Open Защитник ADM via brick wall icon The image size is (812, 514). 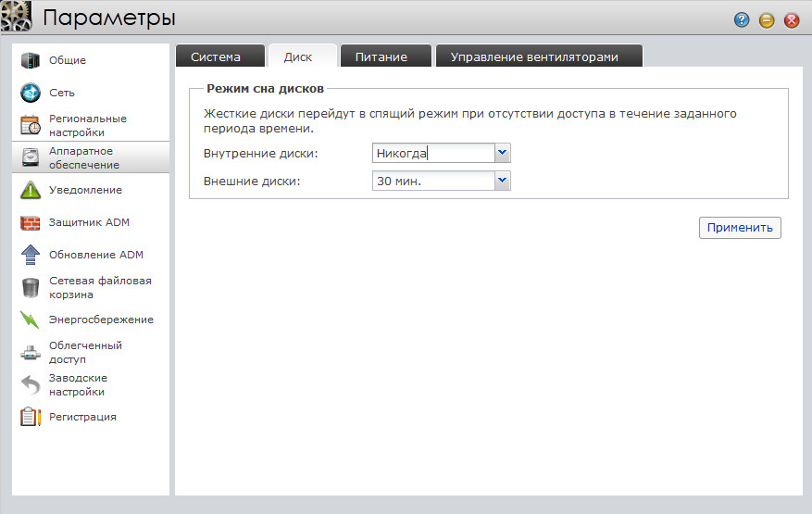(x=31, y=222)
